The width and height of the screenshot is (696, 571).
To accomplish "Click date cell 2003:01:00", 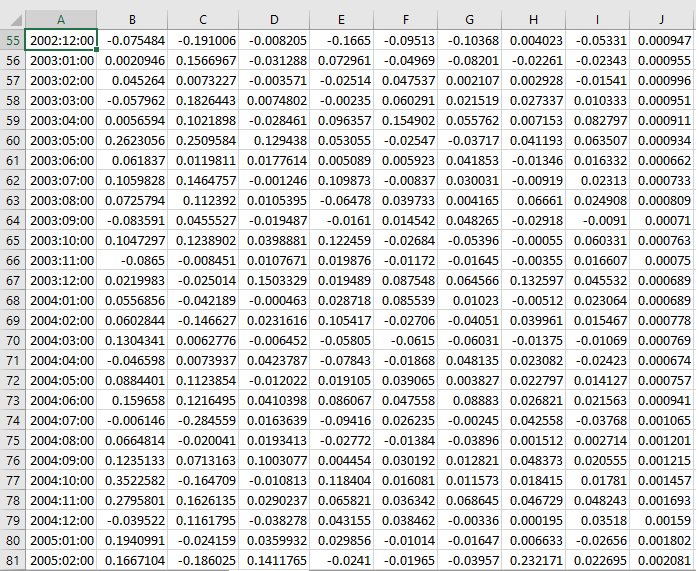I will point(61,60).
